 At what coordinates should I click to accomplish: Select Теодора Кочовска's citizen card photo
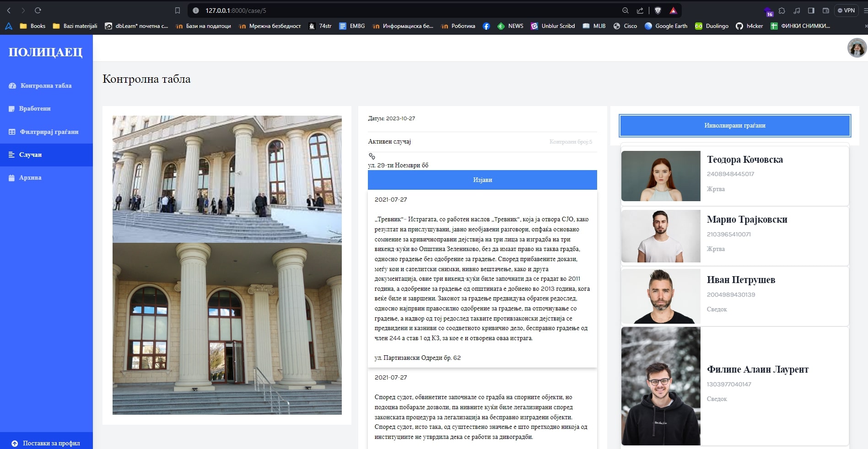(661, 176)
